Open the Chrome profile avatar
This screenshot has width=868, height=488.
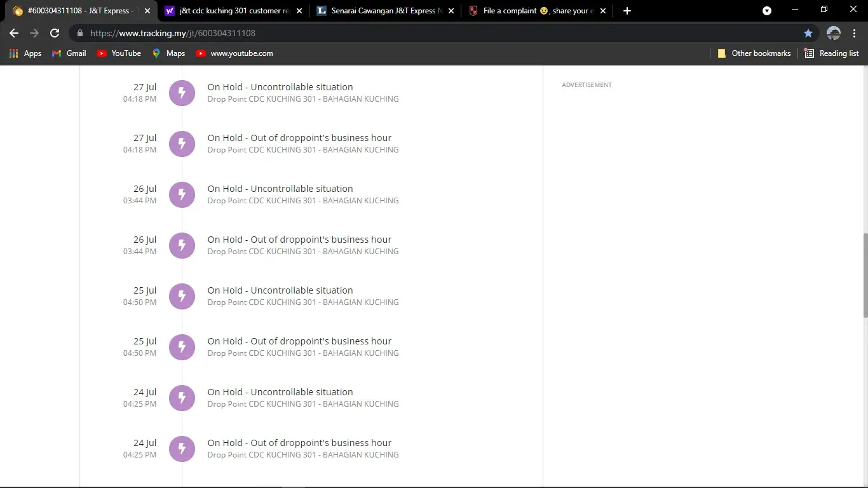(x=833, y=33)
